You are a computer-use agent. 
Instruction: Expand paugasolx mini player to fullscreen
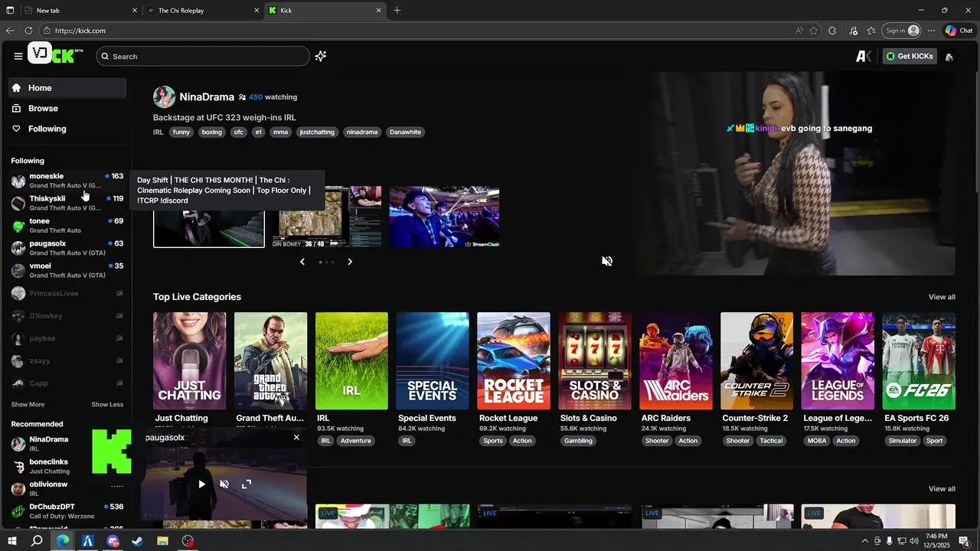[x=247, y=484]
